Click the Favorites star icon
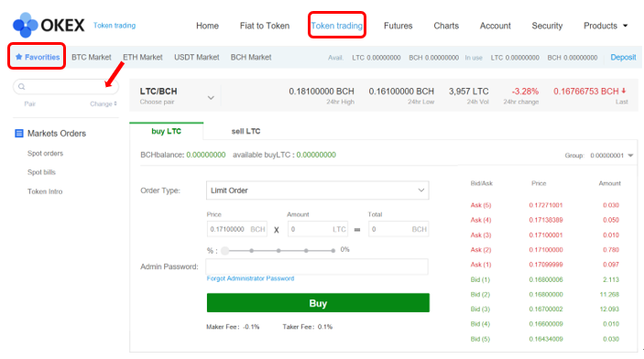 [19, 57]
